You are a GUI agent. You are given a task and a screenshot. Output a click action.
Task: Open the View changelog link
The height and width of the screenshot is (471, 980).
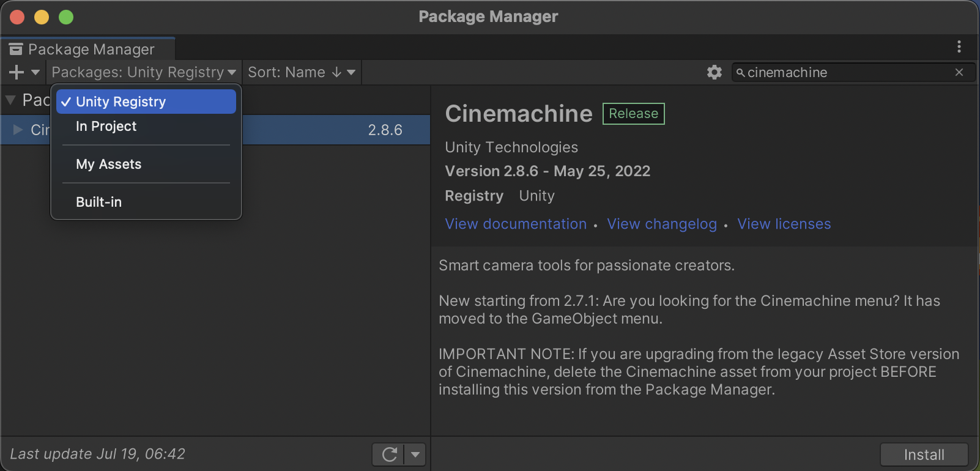(x=661, y=224)
